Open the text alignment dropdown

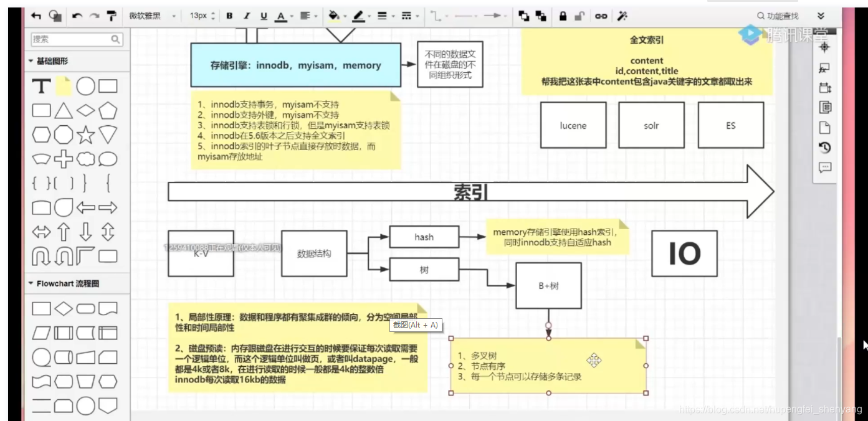(315, 16)
